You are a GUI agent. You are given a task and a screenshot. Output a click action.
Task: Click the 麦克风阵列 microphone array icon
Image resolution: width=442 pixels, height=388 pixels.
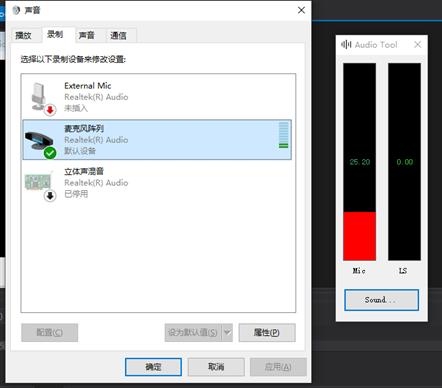38,140
